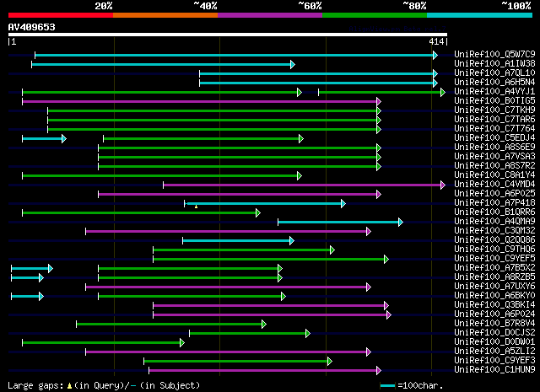Select label UniRef100_B1QRR6

click(494, 212)
